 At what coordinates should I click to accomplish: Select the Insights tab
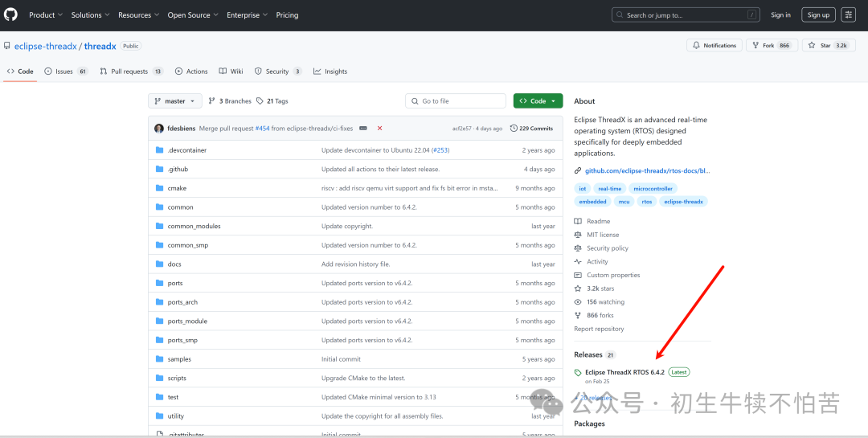coord(330,72)
